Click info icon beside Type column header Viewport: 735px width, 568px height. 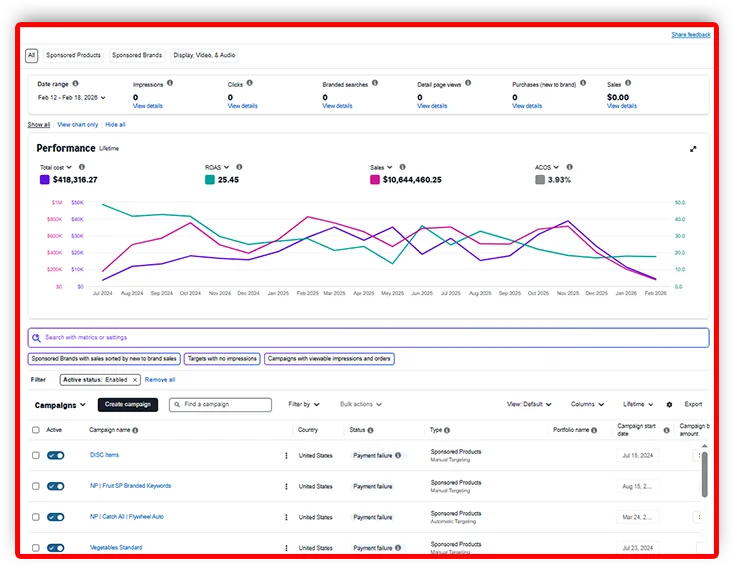click(447, 430)
